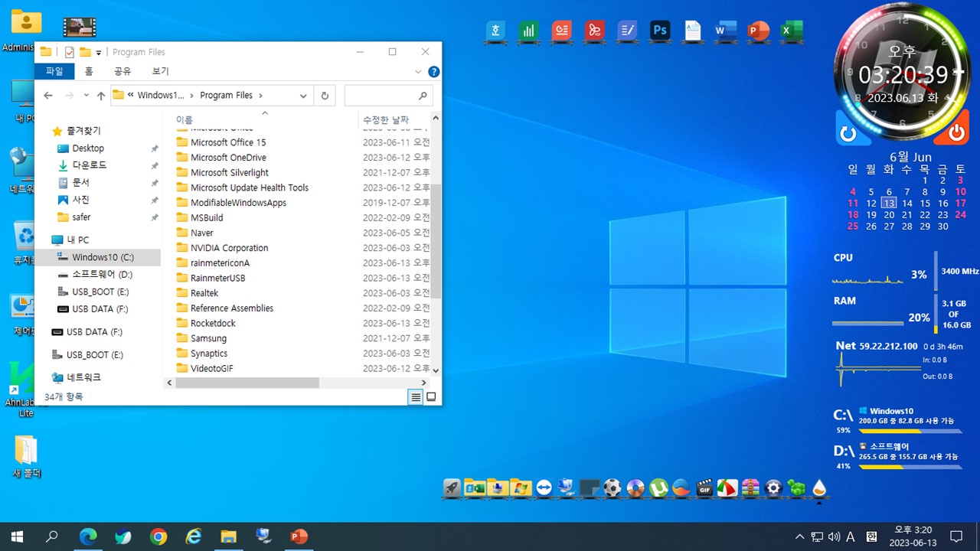Select Windows10 (C:) drive in the sidebar

coord(102,257)
